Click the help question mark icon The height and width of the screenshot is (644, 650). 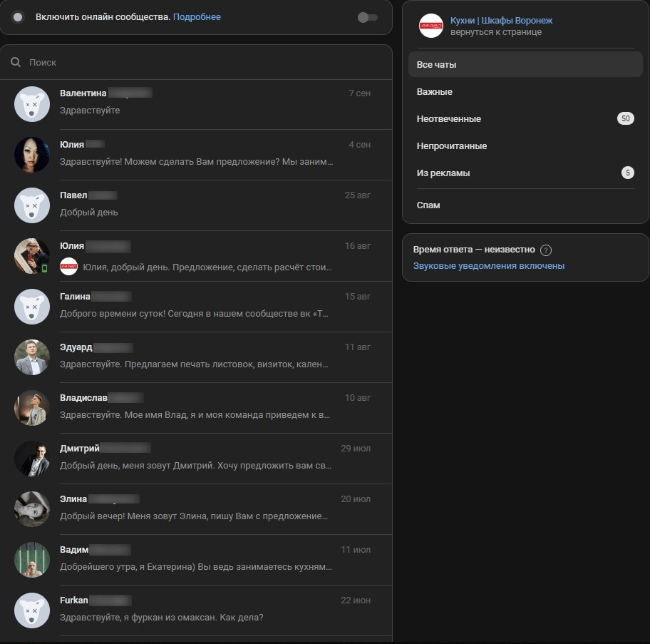click(546, 250)
